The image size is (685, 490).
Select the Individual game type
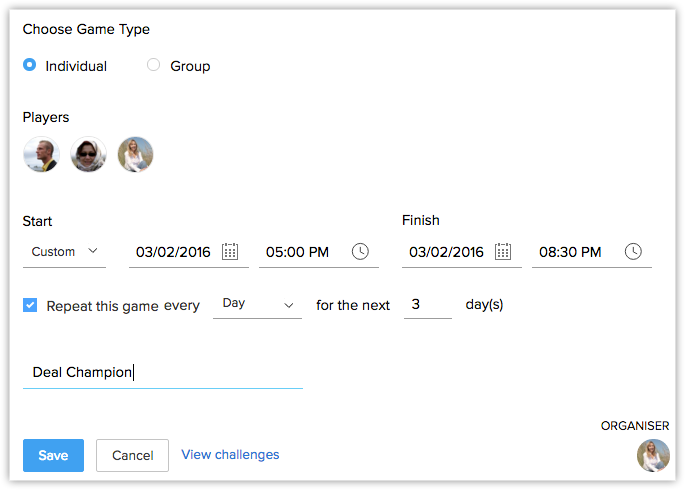(x=30, y=65)
